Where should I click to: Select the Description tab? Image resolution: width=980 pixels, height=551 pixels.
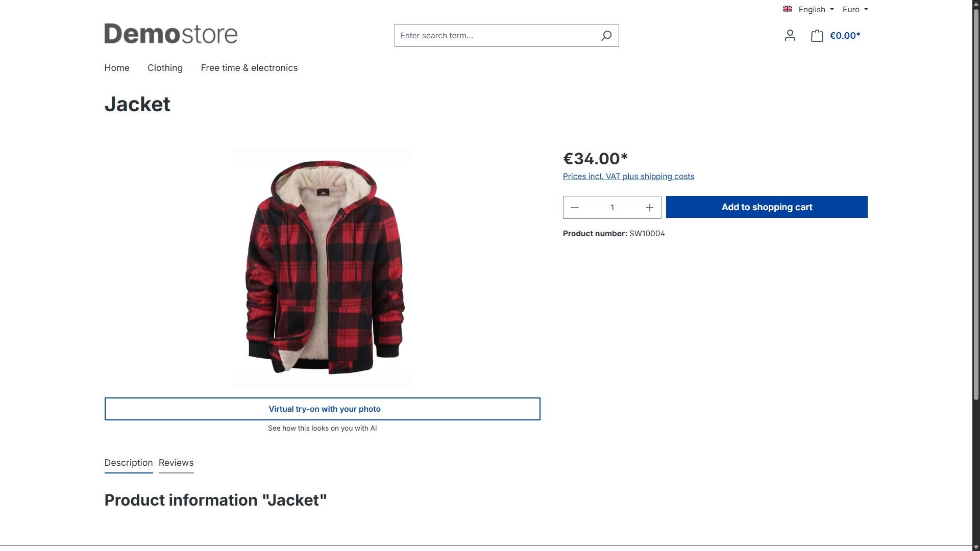point(129,463)
